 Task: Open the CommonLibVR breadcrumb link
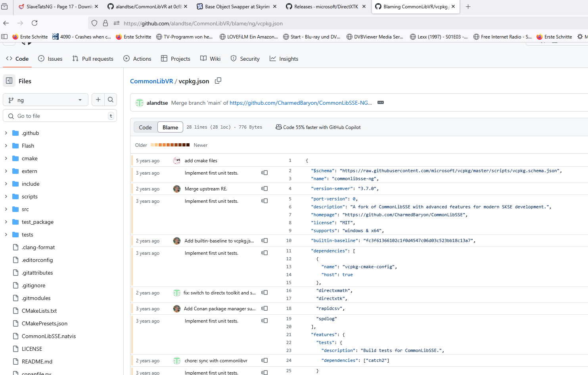click(x=151, y=81)
